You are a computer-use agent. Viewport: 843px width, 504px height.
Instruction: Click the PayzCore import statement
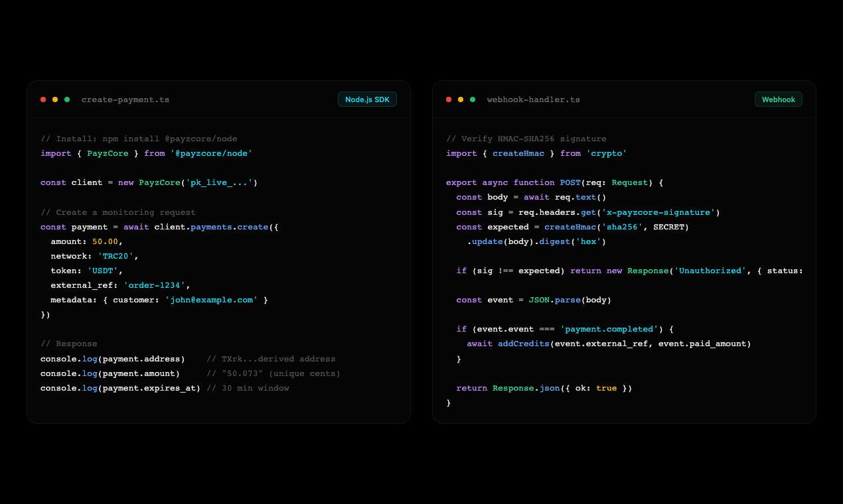[x=108, y=153]
